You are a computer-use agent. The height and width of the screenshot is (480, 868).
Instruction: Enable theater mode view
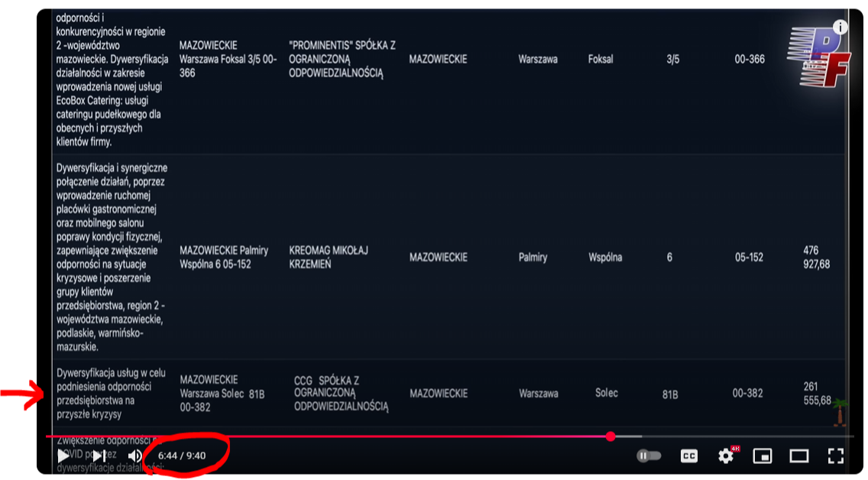[x=798, y=456]
